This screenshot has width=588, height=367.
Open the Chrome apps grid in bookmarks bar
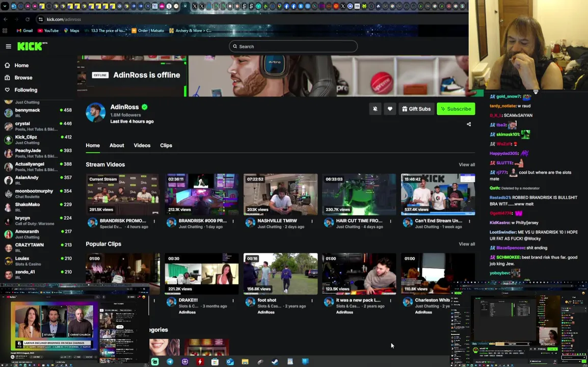[5, 31]
